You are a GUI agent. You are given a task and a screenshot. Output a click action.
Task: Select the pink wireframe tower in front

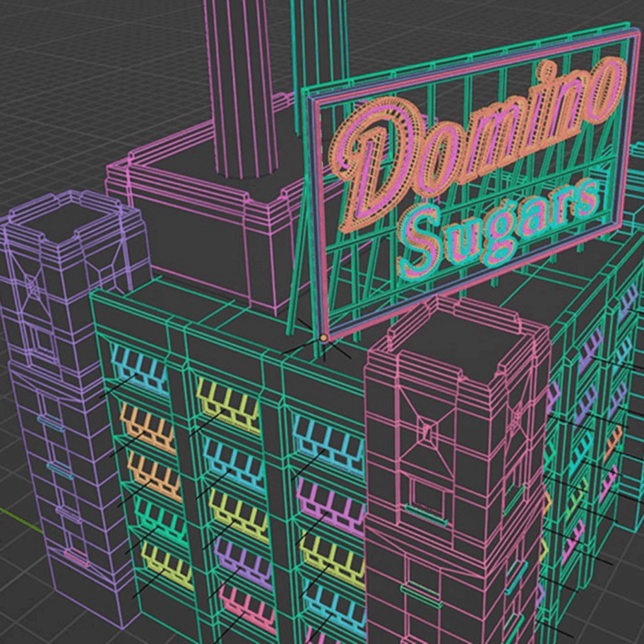pyautogui.click(x=456, y=472)
